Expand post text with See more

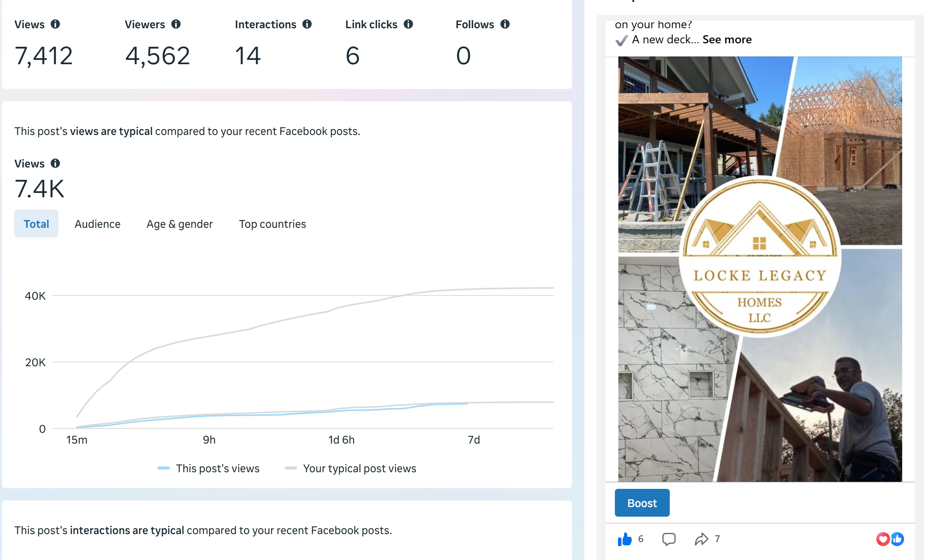pos(727,39)
